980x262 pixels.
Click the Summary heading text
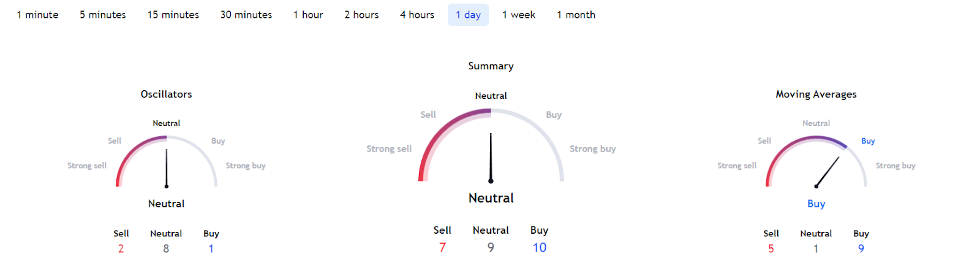[x=491, y=66]
